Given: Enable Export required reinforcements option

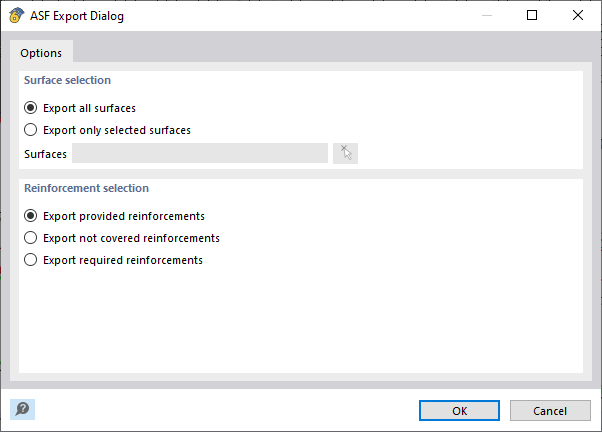Looking at the screenshot, I should point(31,260).
